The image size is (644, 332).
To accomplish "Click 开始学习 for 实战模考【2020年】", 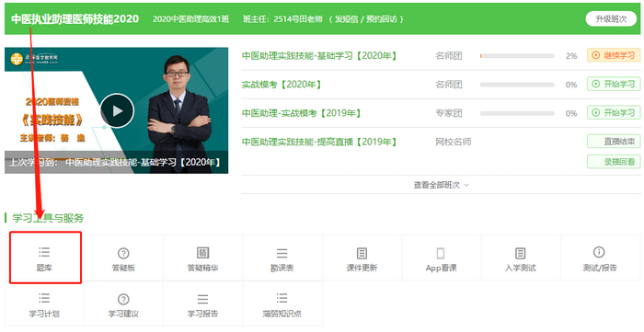I will (x=614, y=84).
